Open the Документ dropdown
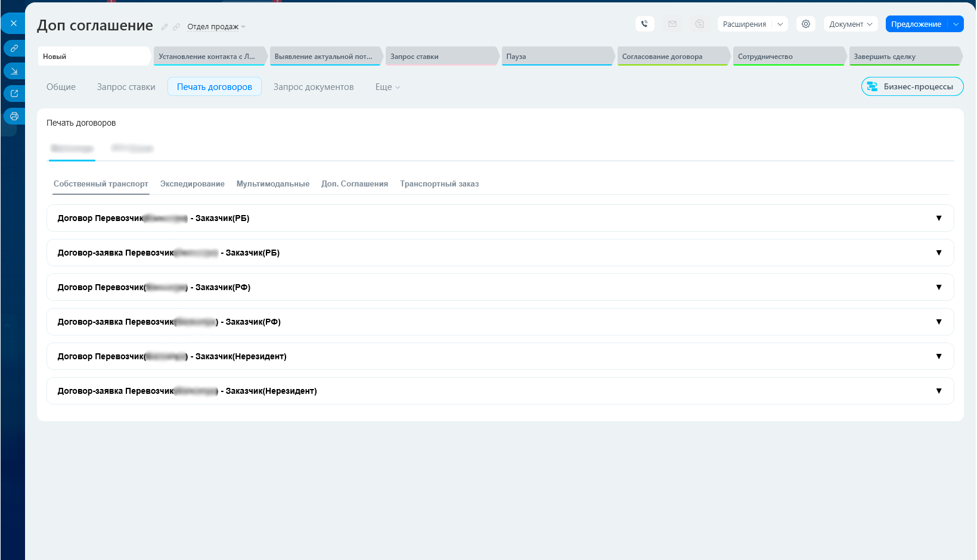Image resolution: width=977 pixels, height=560 pixels. click(851, 24)
